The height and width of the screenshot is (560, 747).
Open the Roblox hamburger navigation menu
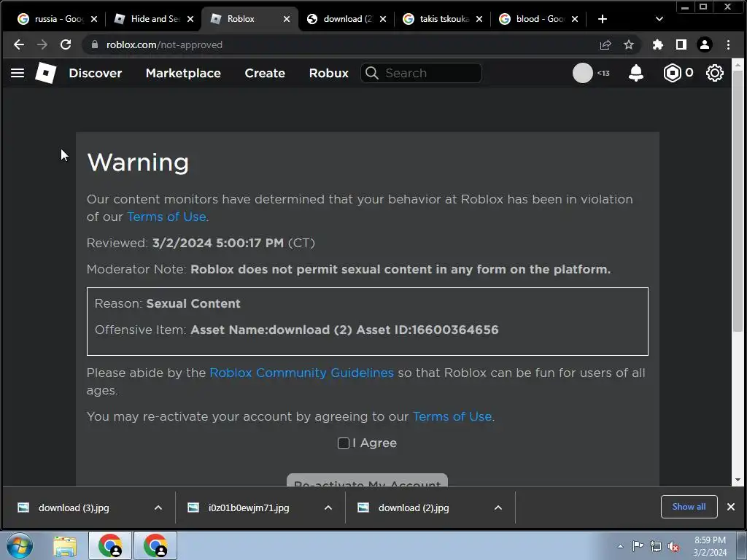click(18, 73)
